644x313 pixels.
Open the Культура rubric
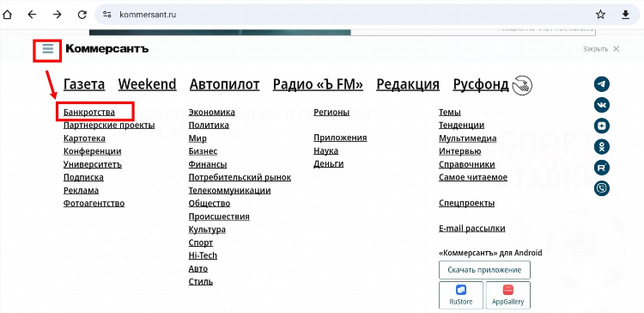coord(207,230)
